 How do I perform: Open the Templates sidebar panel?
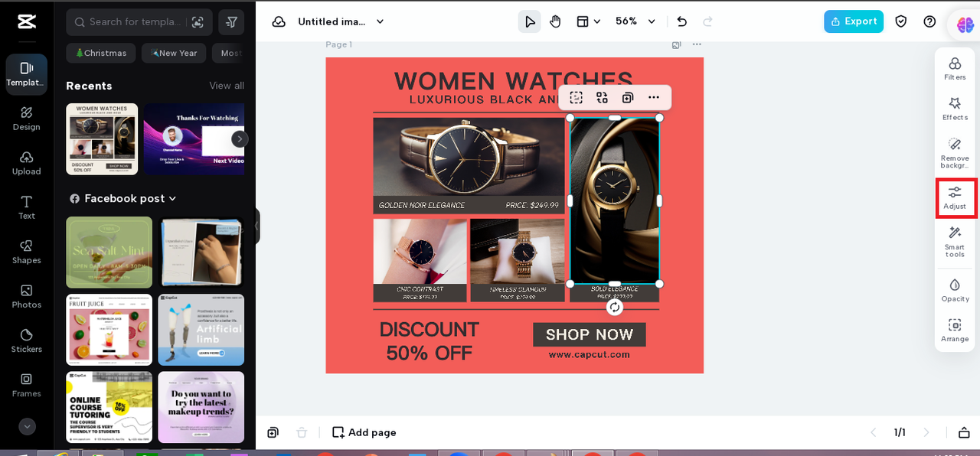coord(27,74)
